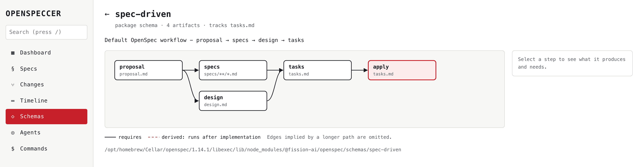Click the "Edges implied by a longer path" note
The image size is (644, 167).
[329, 137]
